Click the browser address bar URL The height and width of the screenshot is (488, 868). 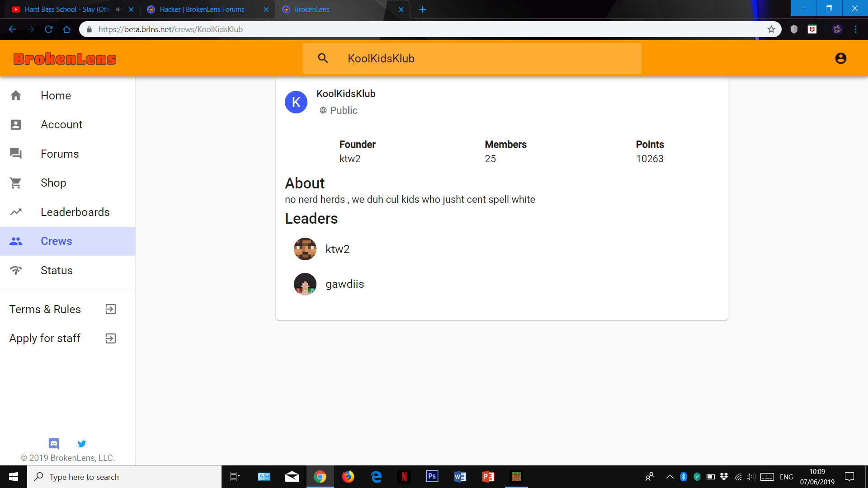point(170,29)
